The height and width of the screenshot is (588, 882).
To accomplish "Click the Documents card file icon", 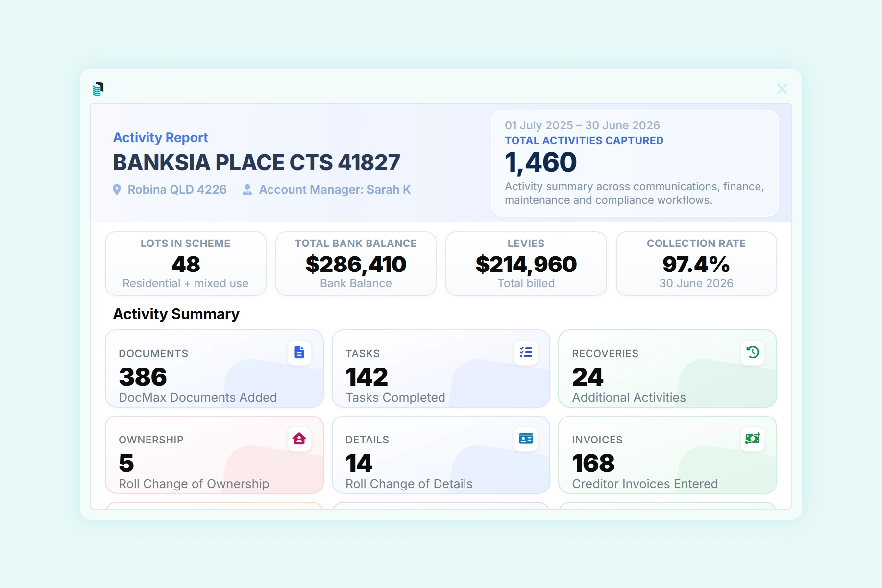I will point(299,352).
